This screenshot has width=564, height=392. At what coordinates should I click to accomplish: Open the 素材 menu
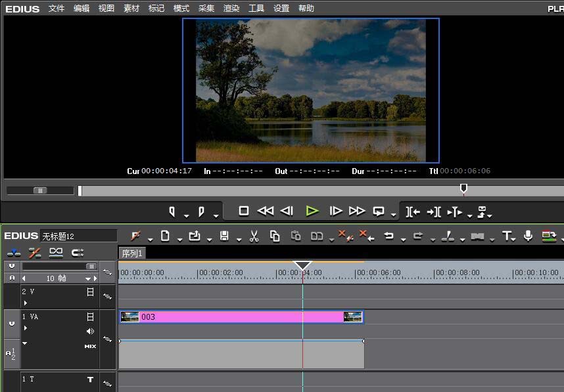131,9
